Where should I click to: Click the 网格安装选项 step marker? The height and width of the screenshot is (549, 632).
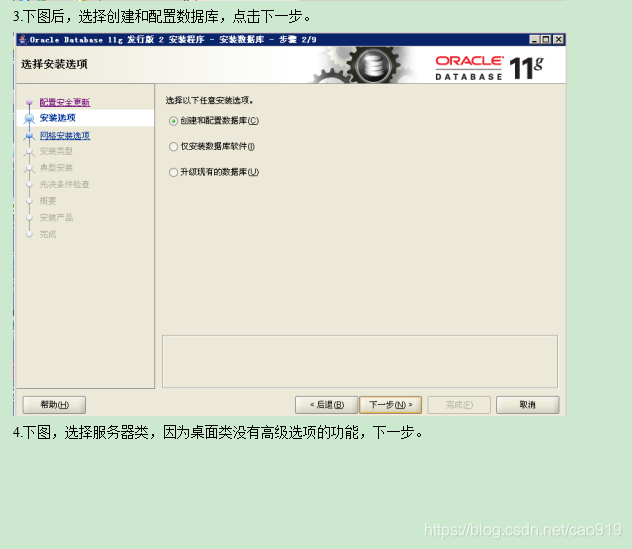click(x=29, y=136)
